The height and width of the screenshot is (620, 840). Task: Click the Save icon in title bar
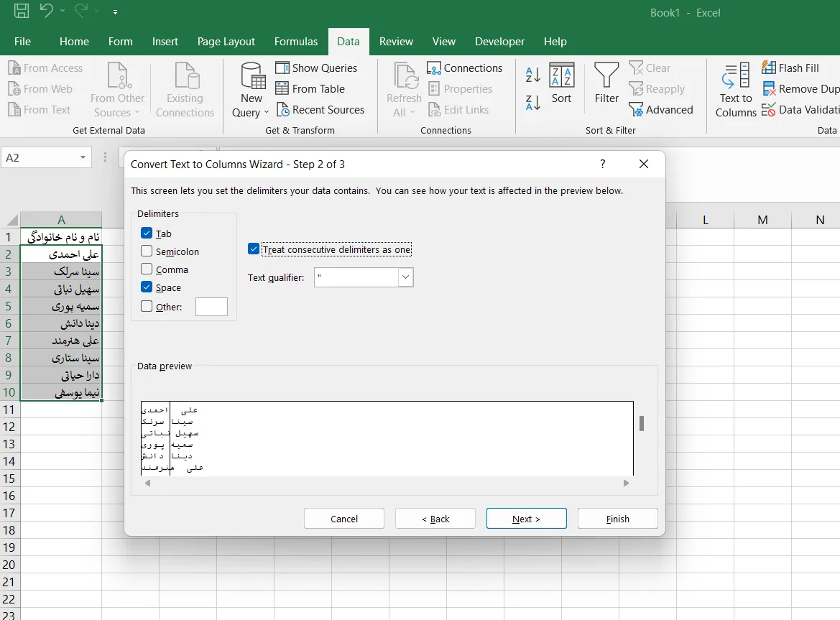22,11
